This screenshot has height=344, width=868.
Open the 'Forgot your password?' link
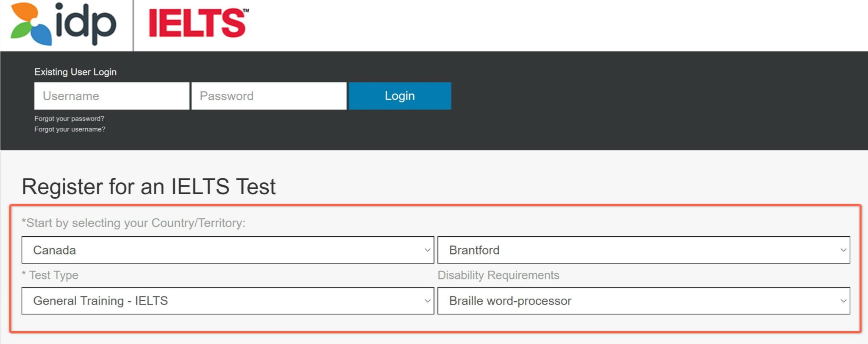point(69,119)
